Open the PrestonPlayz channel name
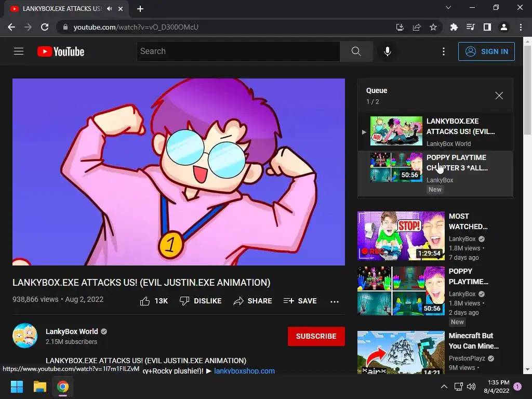532x399 pixels. click(467, 358)
